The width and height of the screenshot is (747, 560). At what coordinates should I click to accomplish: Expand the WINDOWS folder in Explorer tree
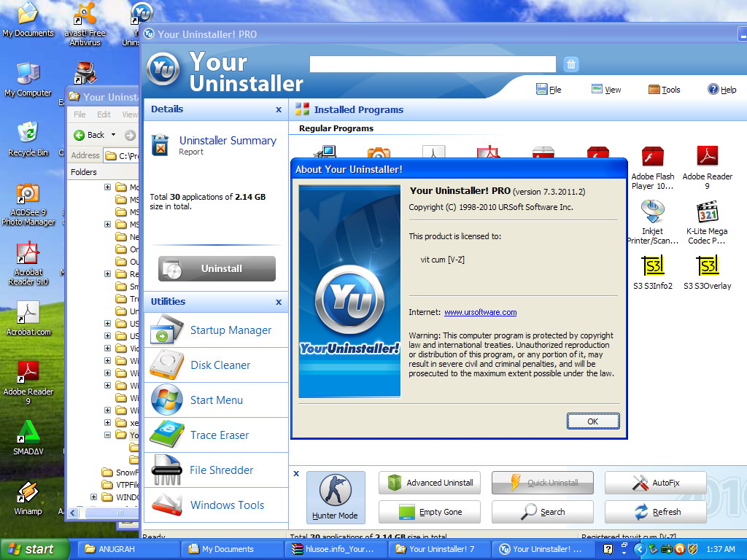click(93, 497)
